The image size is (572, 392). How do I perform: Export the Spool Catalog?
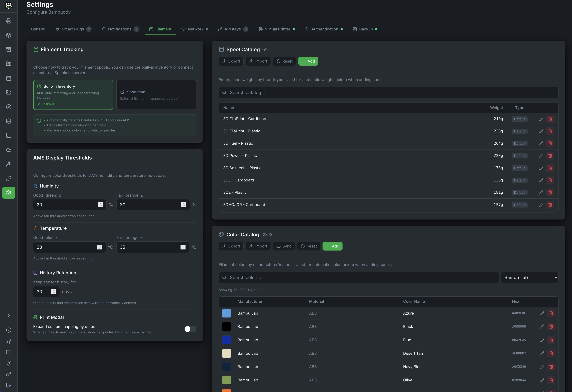click(231, 61)
